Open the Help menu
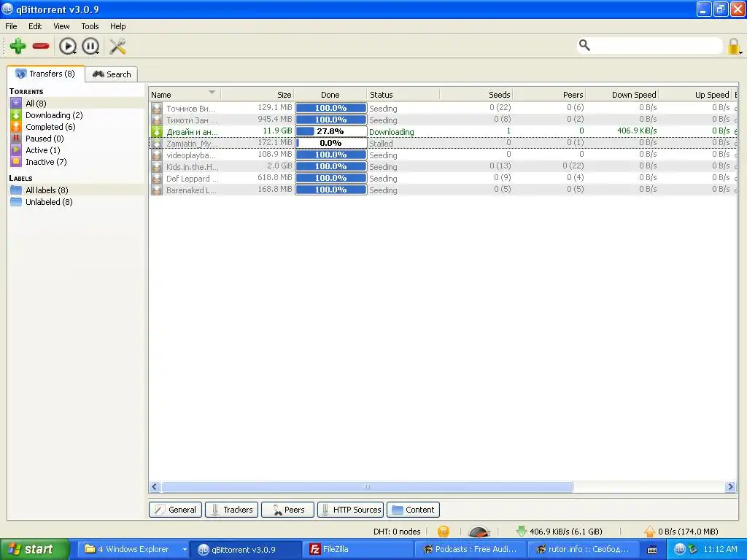 pyautogui.click(x=117, y=26)
